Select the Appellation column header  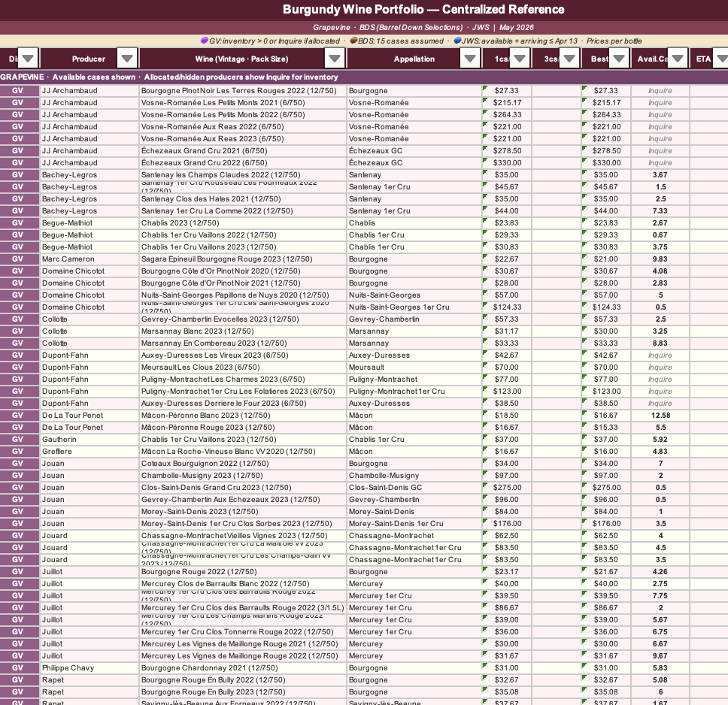(414, 59)
